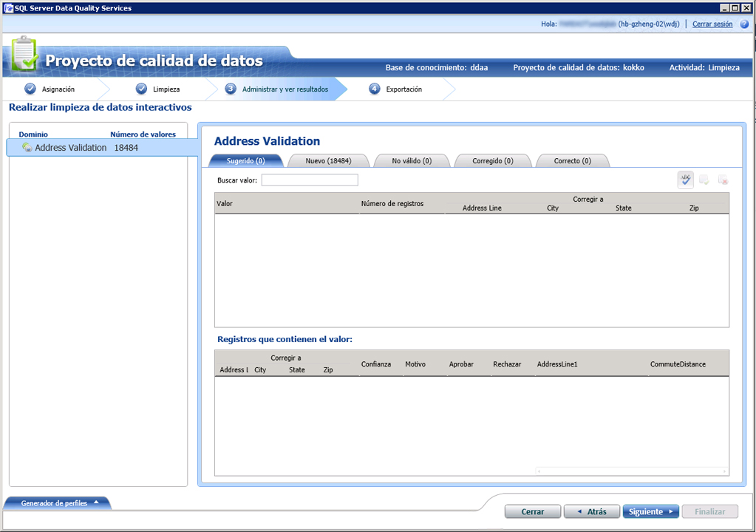756x532 pixels.
Task: Click the Atrás button
Action: click(x=591, y=511)
